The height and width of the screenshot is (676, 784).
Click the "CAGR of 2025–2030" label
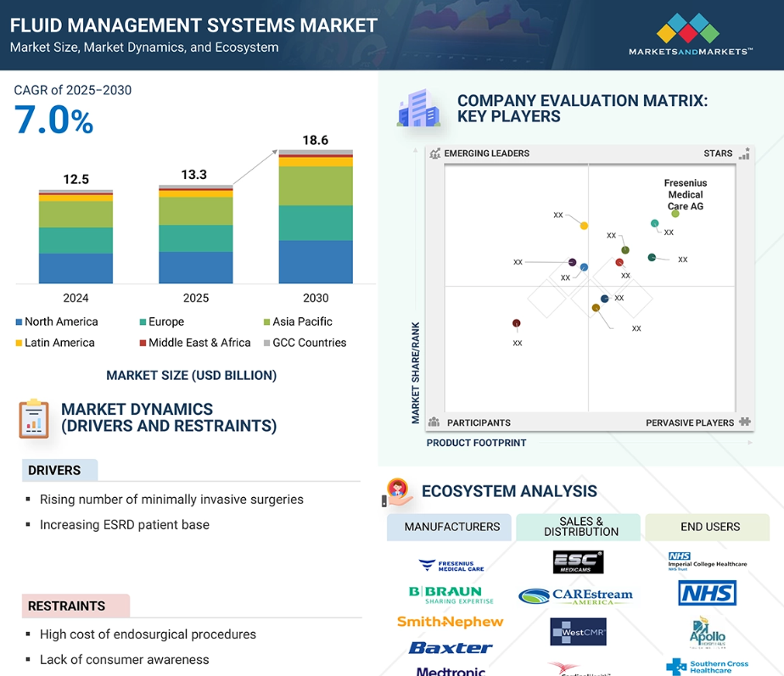click(72, 90)
